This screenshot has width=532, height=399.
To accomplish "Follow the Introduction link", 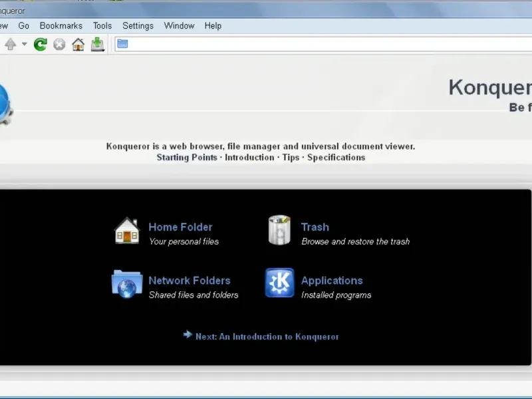I will [249, 158].
